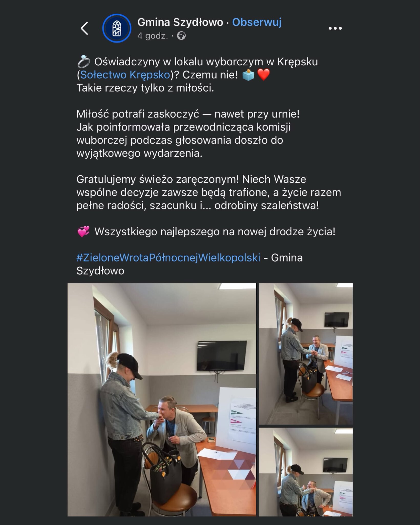Screen dimensions: 420x525
Task: Click the Miłość potrafi zaskoczyć paragraph
Action: point(188,134)
